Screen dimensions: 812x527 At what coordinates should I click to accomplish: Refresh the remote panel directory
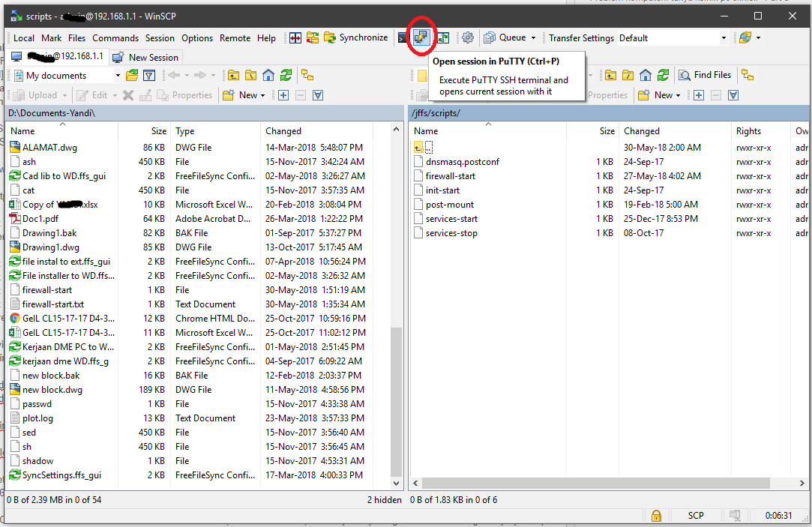pos(663,75)
